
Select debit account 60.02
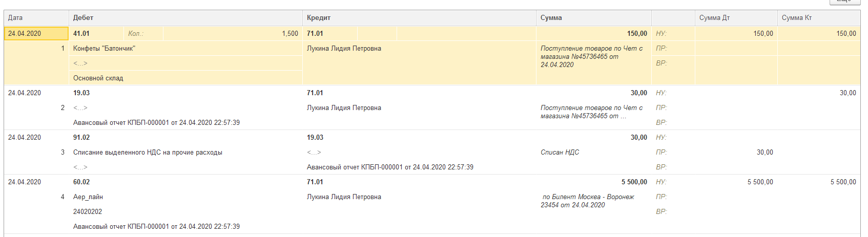(81, 182)
